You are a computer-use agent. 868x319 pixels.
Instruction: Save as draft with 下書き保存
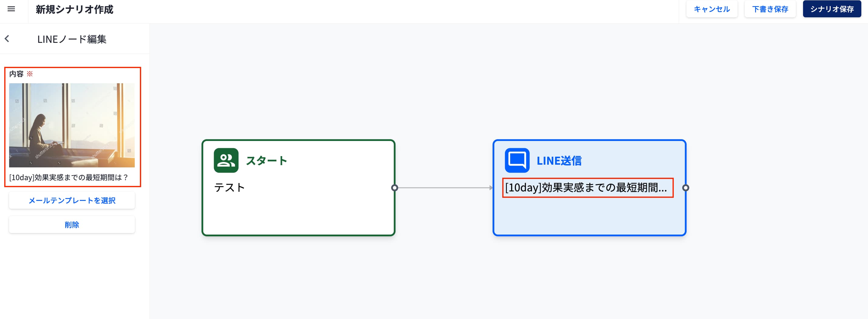point(770,9)
